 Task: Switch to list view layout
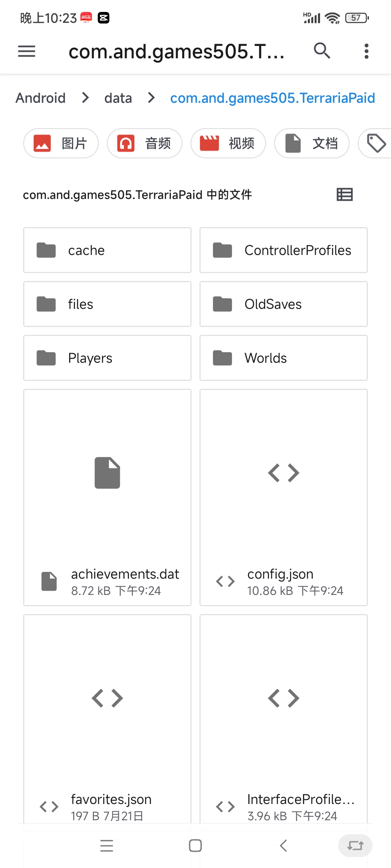coord(344,195)
